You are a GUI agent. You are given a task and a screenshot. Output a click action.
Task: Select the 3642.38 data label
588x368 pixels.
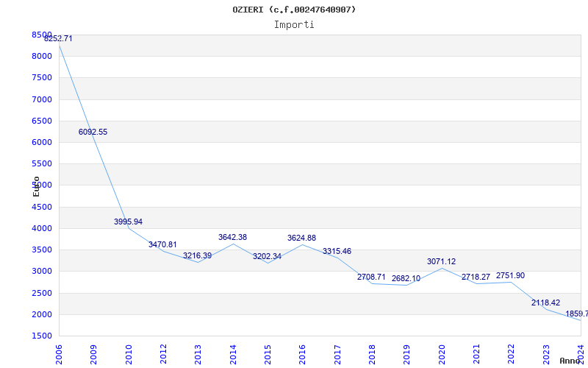[232, 238]
